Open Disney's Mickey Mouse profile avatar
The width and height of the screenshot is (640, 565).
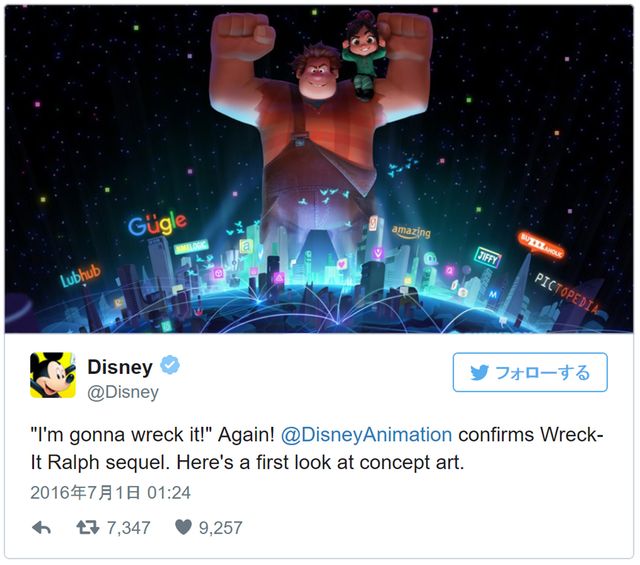53,375
